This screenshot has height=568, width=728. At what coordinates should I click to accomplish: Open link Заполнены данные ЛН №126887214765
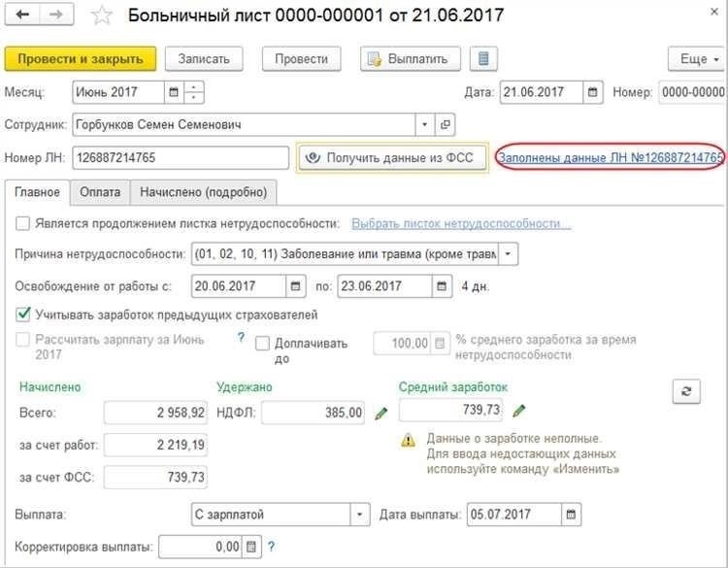(611, 158)
